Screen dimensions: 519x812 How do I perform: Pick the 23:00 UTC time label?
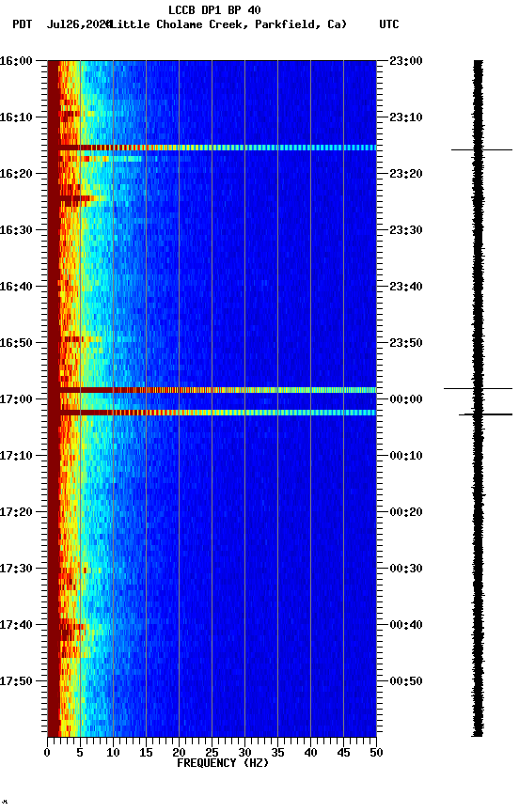[x=406, y=60]
